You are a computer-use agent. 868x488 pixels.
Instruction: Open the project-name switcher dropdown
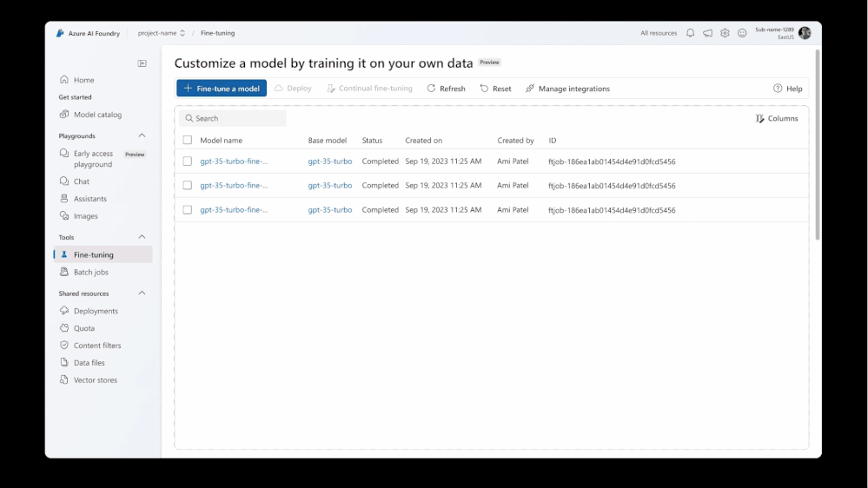click(x=161, y=33)
